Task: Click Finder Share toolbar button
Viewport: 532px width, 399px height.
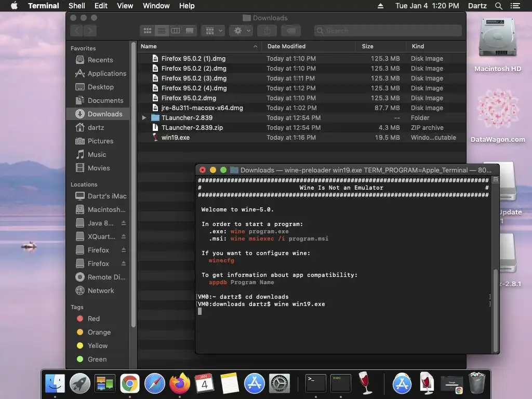Action: (x=268, y=31)
